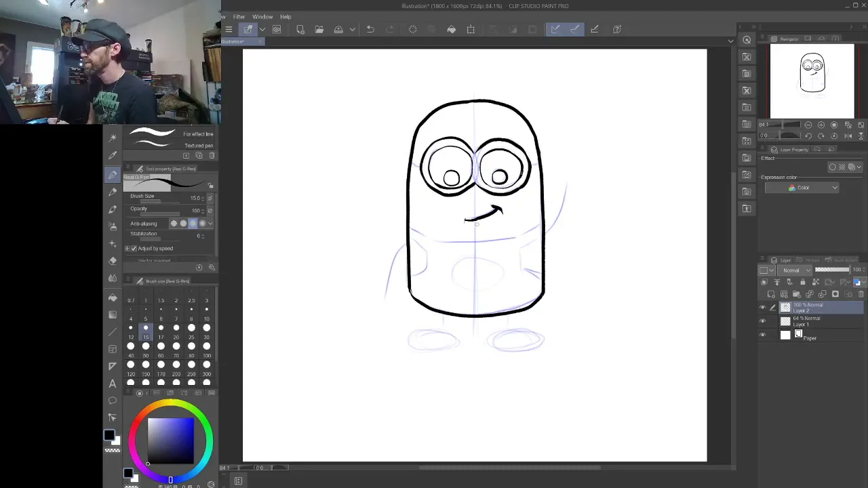868x488 pixels.
Task: Switch to the Layer Property tab
Action: 790,150
